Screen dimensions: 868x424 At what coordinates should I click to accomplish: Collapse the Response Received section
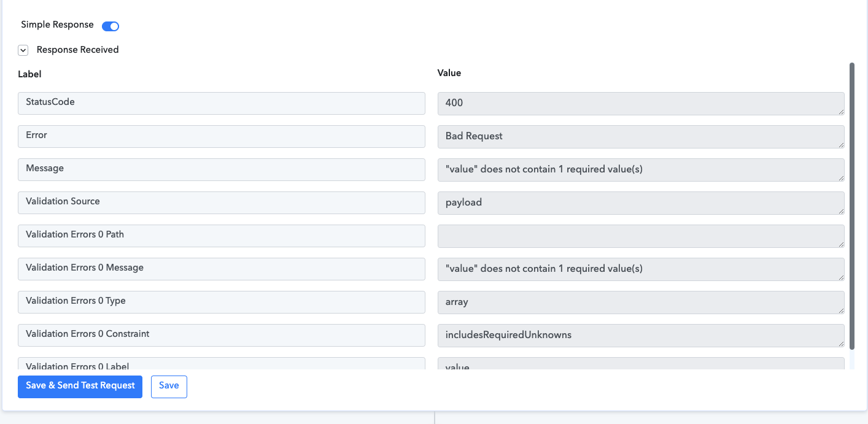(x=23, y=50)
